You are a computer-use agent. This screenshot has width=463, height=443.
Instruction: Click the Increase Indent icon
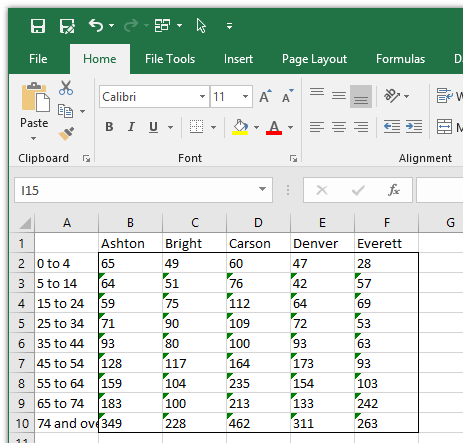tap(414, 127)
